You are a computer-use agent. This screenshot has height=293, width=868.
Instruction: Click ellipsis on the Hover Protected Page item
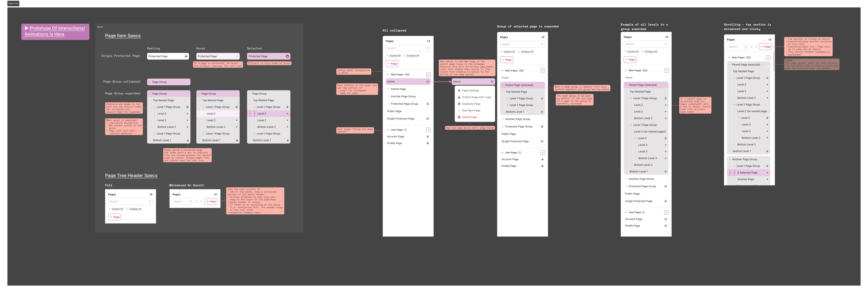237,56
